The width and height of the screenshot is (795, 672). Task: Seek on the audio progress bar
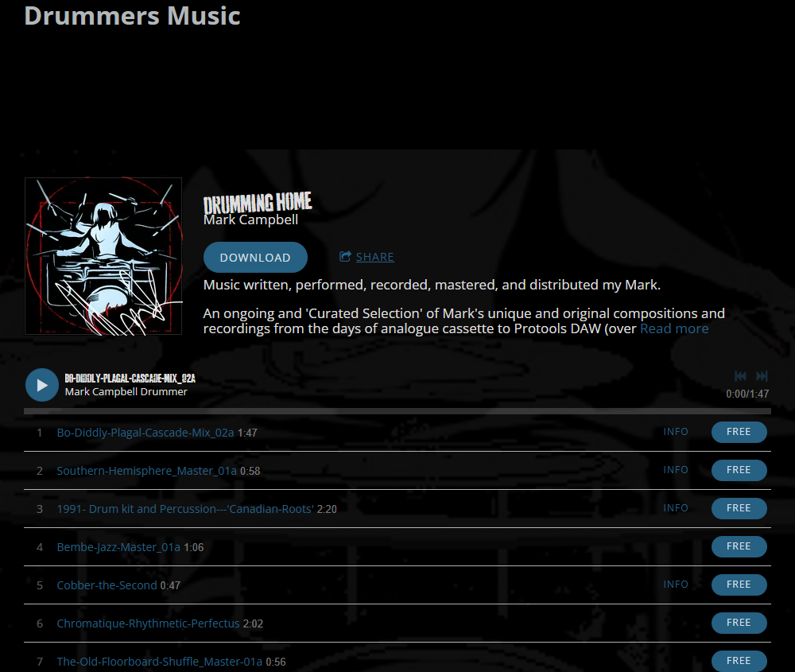[397, 411]
